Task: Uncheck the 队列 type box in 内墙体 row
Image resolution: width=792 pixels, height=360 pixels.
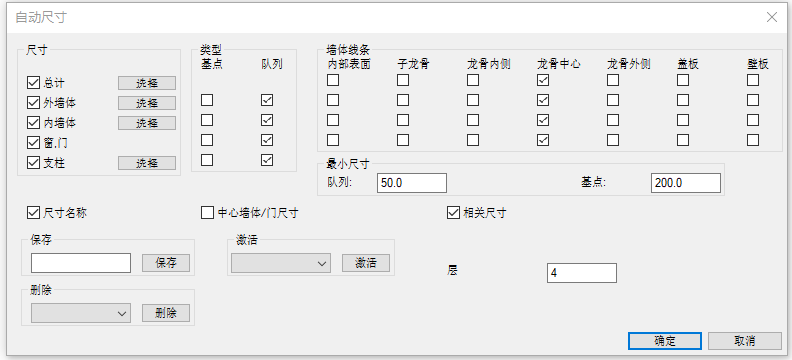Action: [x=267, y=120]
